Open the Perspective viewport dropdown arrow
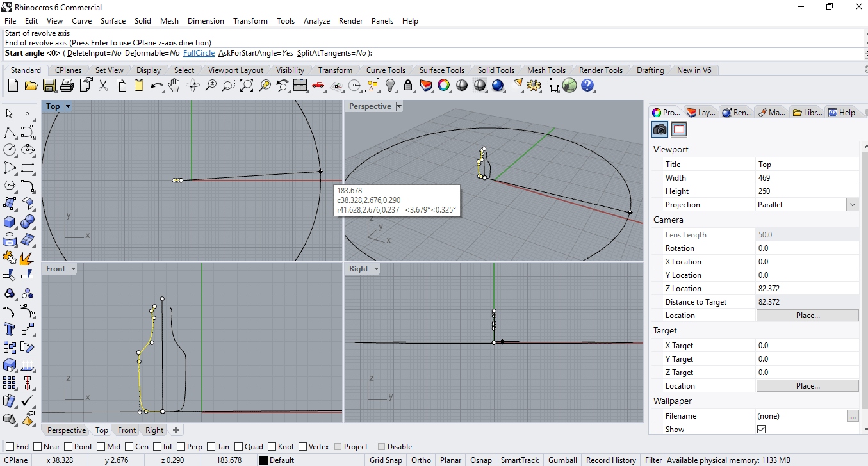 [x=399, y=107]
